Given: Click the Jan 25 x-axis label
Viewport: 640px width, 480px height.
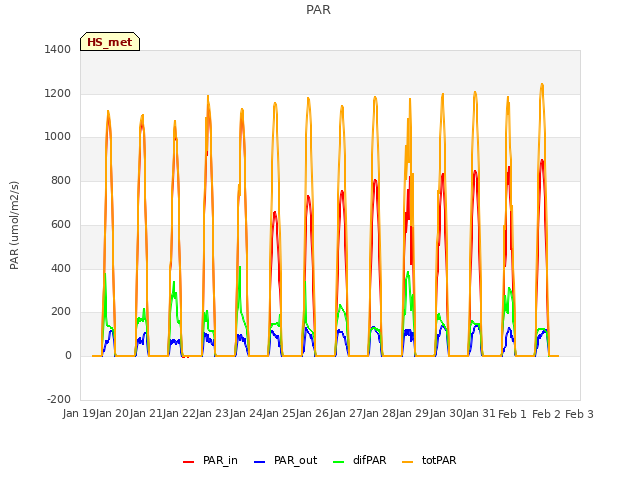Looking at the screenshot, I should (x=279, y=413).
